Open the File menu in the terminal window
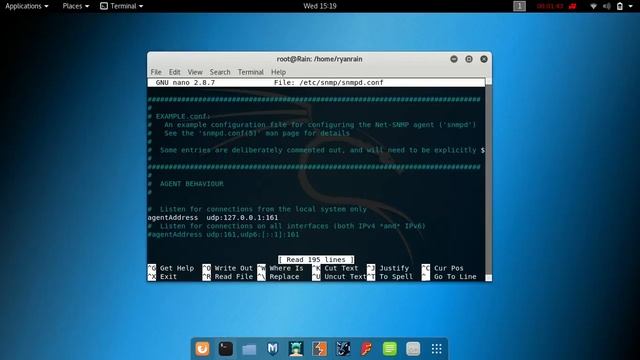 tap(156, 72)
